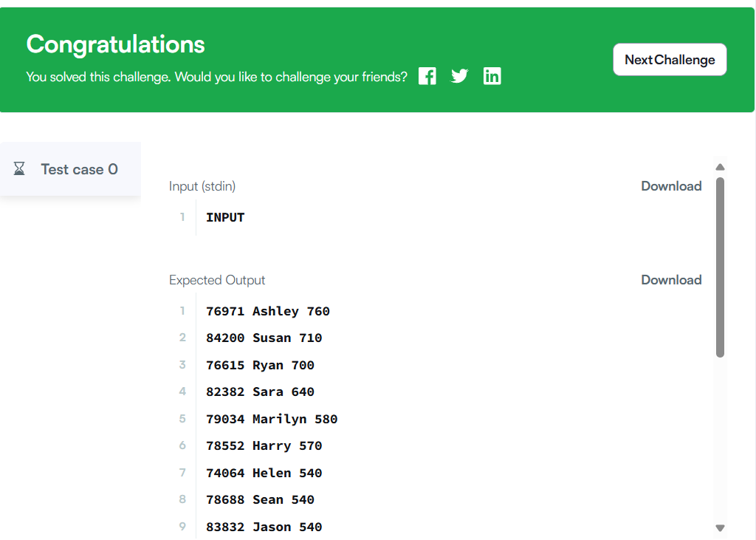Click output line 78552 Harry 570

264,446
